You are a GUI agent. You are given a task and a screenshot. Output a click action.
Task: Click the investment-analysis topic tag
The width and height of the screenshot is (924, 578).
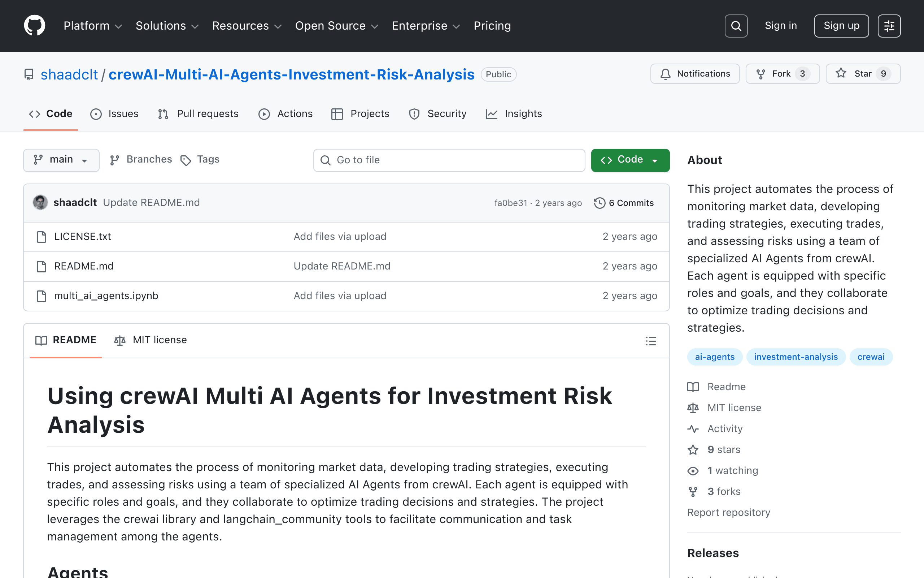pos(796,357)
